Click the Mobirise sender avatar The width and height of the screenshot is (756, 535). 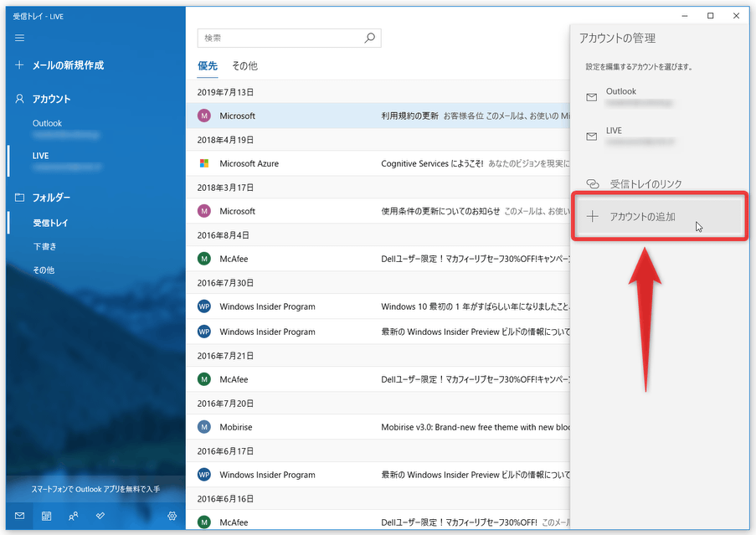pyautogui.click(x=204, y=427)
